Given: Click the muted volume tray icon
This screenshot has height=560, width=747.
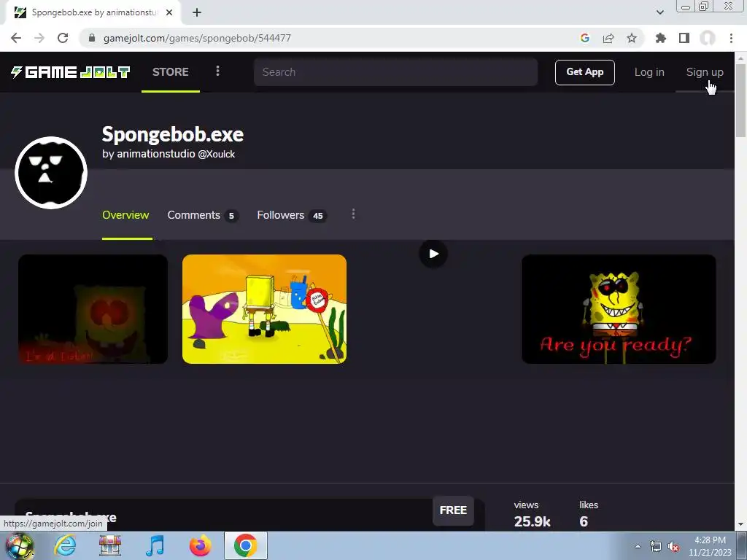Looking at the screenshot, I should tap(673, 546).
